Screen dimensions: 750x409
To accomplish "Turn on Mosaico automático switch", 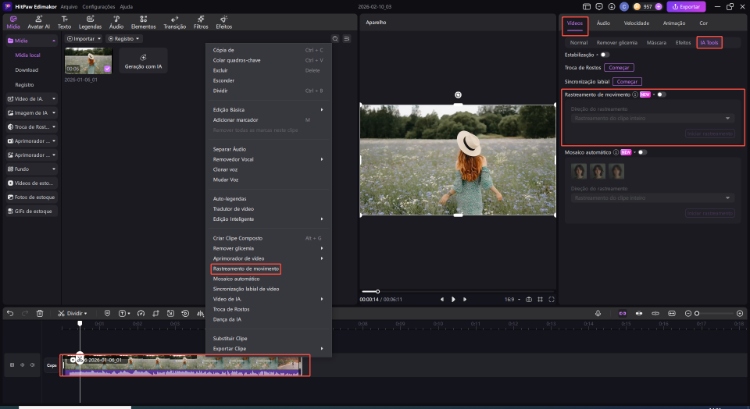I will 640,152.
